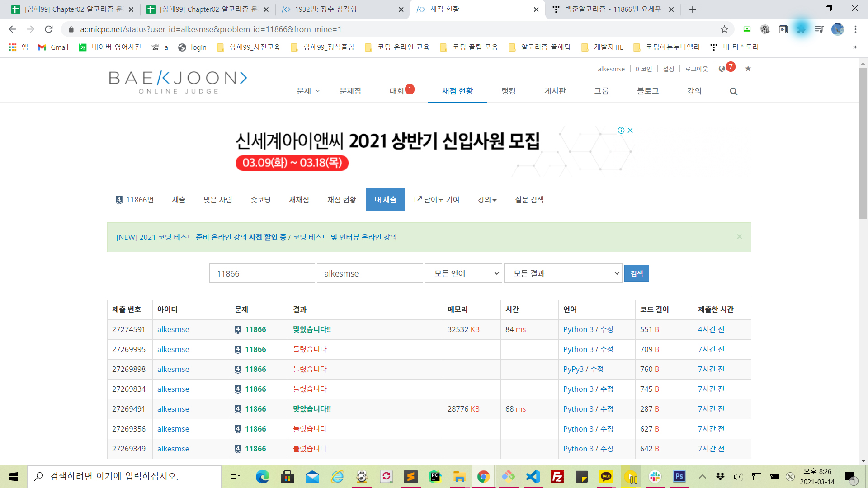
Task: Open the ad info (i) icon
Action: click(621, 131)
